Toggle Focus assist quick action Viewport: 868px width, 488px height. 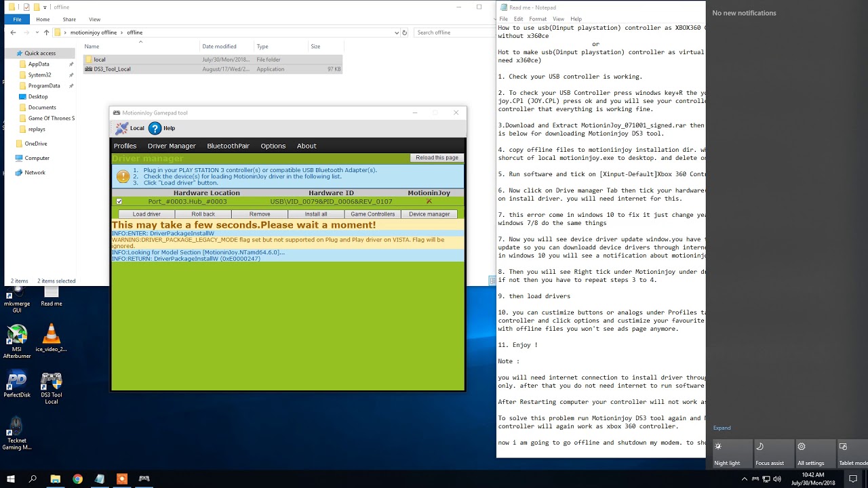point(774,453)
